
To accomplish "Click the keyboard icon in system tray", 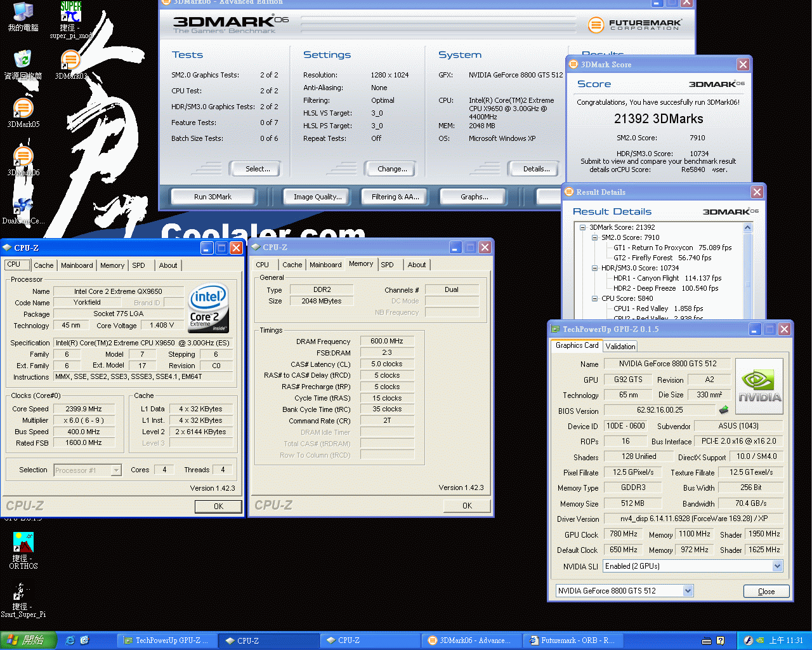I will (x=707, y=640).
